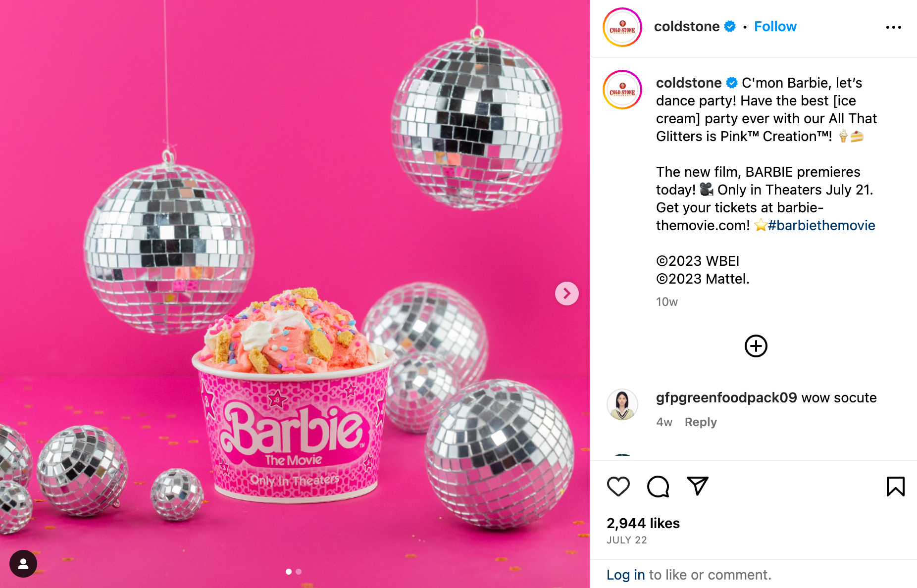
Task: Open coldstone username in the caption
Action: coord(689,83)
